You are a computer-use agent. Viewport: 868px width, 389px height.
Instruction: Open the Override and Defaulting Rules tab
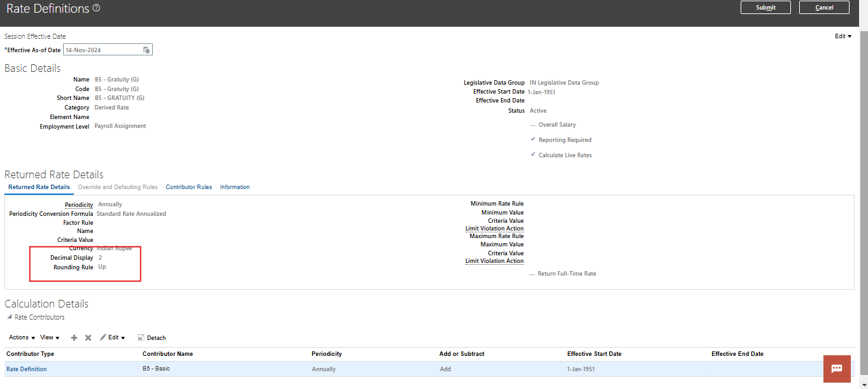coord(118,187)
